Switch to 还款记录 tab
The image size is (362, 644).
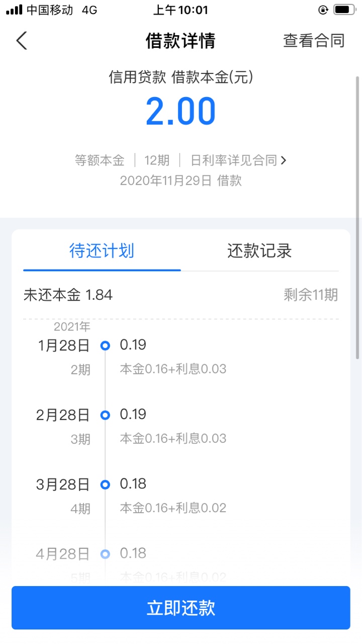pos(259,251)
